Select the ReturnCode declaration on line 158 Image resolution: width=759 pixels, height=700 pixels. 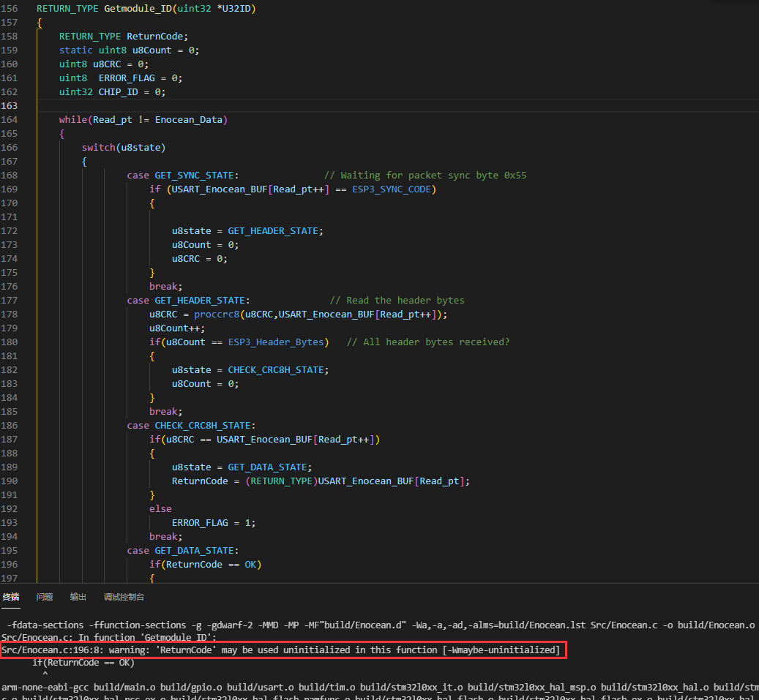(x=155, y=36)
